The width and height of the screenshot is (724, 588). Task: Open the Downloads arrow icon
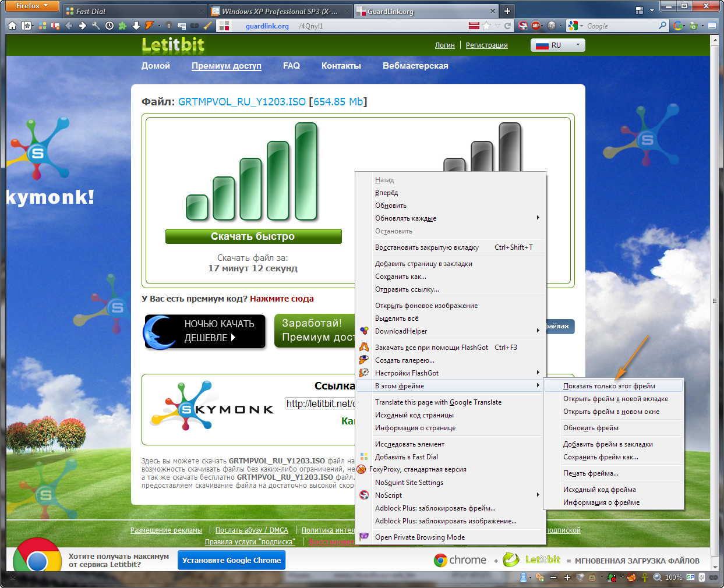click(x=136, y=26)
